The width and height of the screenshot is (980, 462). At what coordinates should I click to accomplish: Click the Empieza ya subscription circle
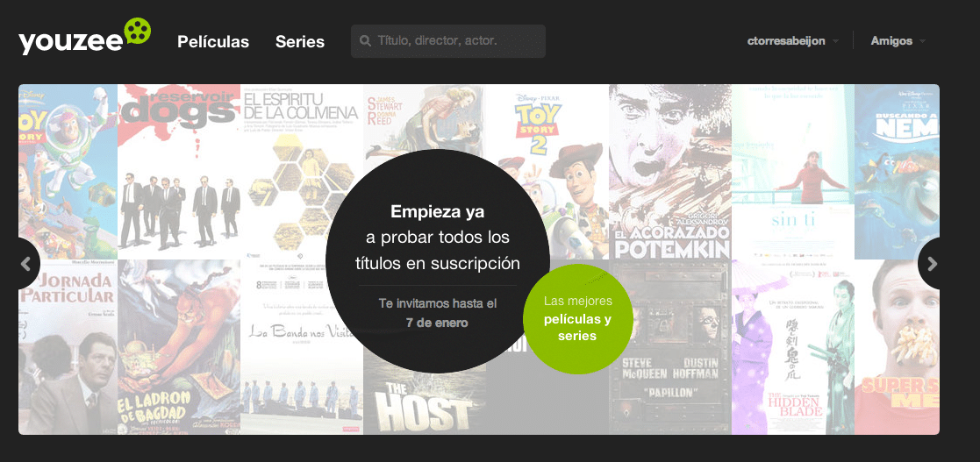coord(438,261)
